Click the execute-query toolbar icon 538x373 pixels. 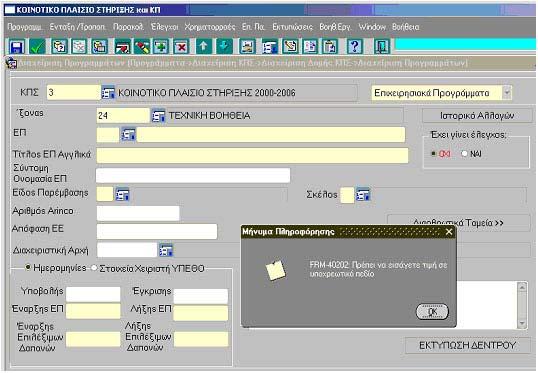pos(99,46)
